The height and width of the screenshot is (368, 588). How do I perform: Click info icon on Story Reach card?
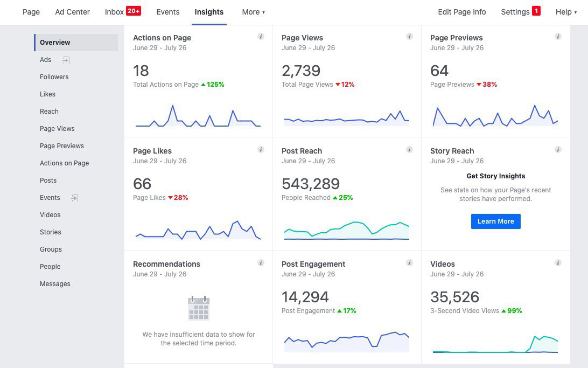(x=558, y=150)
